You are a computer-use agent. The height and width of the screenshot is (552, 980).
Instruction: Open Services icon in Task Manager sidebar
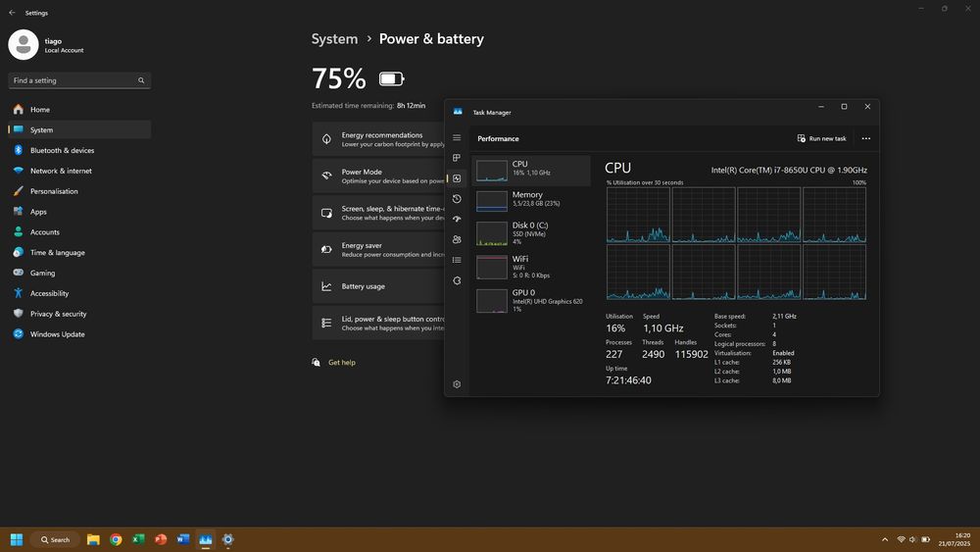pyautogui.click(x=457, y=280)
